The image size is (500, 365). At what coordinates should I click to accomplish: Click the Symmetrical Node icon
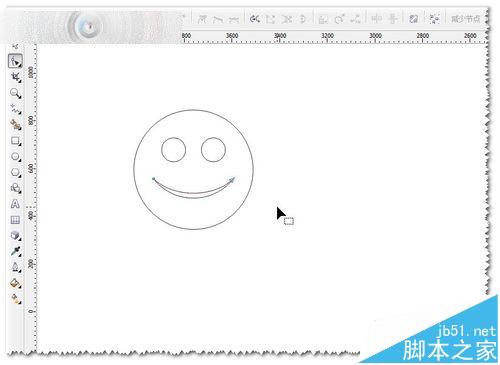tap(234, 19)
